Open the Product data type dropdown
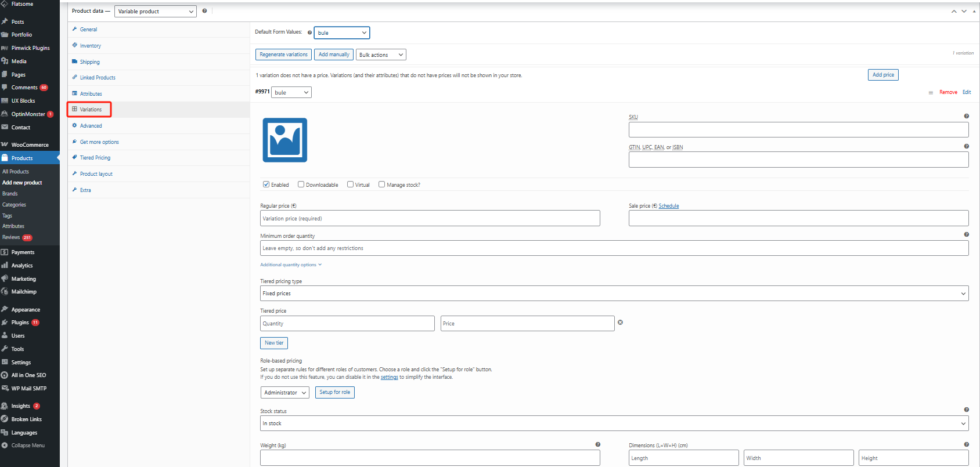This screenshot has height=467, width=980. tap(156, 11)
